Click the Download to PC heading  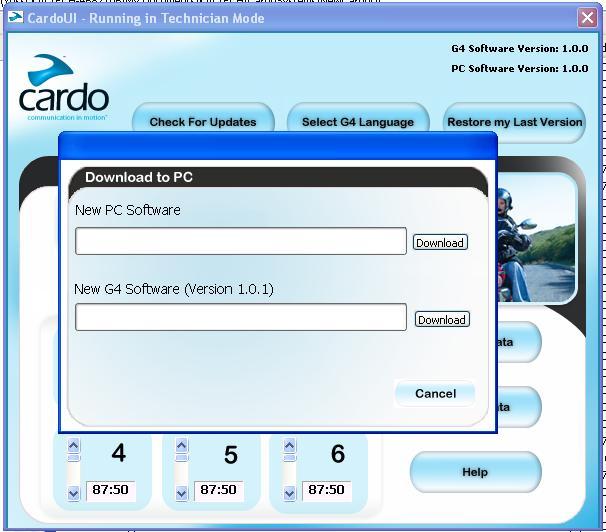(139, 177)
